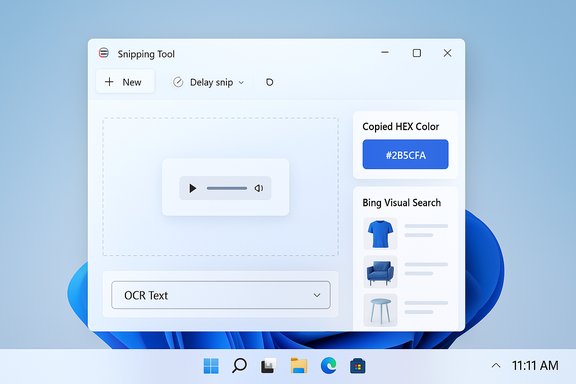This screenshot has width=576, height=384.
Task: Click the dashed snip capture area
Action: (220, 187)
